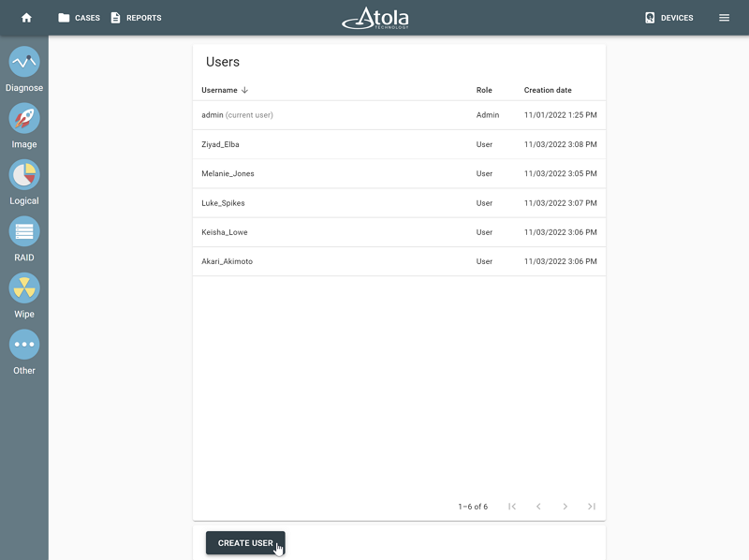Open the Cases menu
The image size is (749, 560).
(x=80, y=18)
